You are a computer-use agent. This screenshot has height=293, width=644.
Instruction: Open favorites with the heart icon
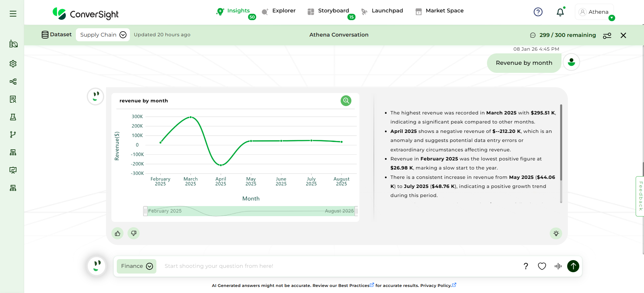[542, 266]
